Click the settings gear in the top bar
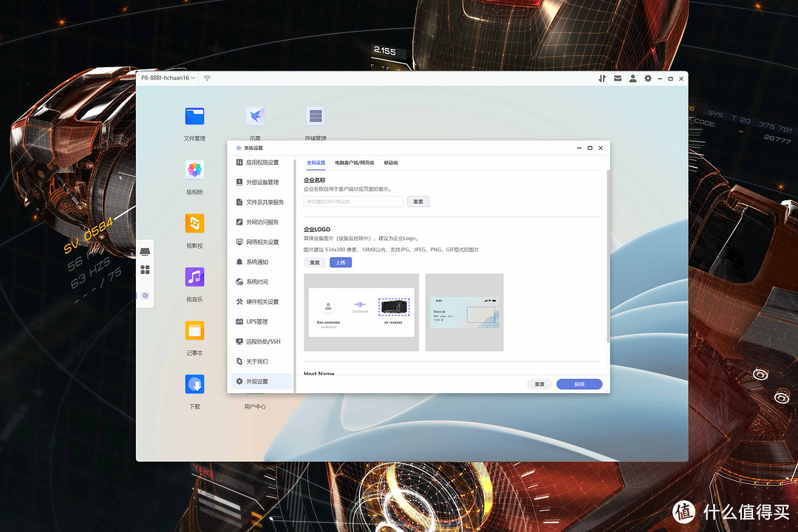Image resolution: width=798 pixels, height=532 pixels. click(x=648, y=78)
